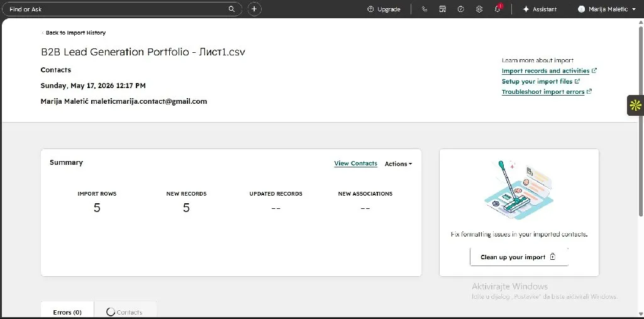Select the Errors (0) tab
644x319 pixels.
(x=67, y=312)
